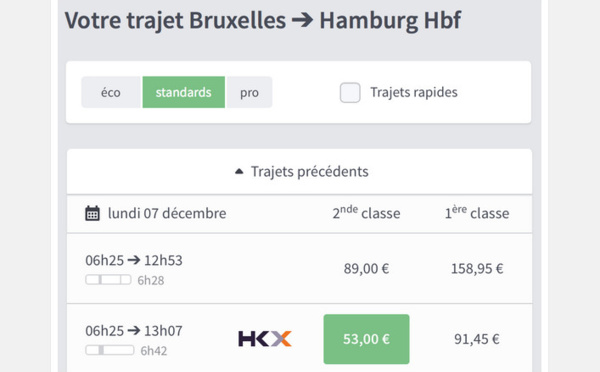Click the arrow between 06h25 and 12h53
Image resolution: width=600 pixels, height=372 pixels.
tap(134, 260)
